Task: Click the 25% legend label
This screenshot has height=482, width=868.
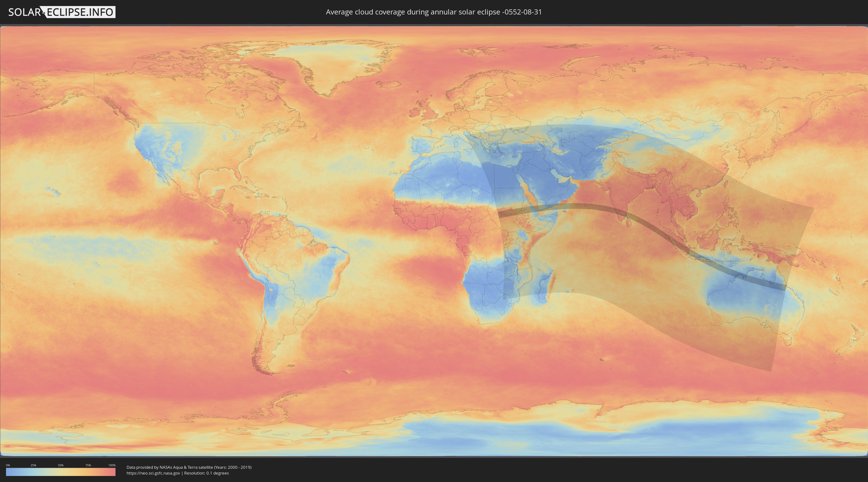Action: tap(33, 465)
